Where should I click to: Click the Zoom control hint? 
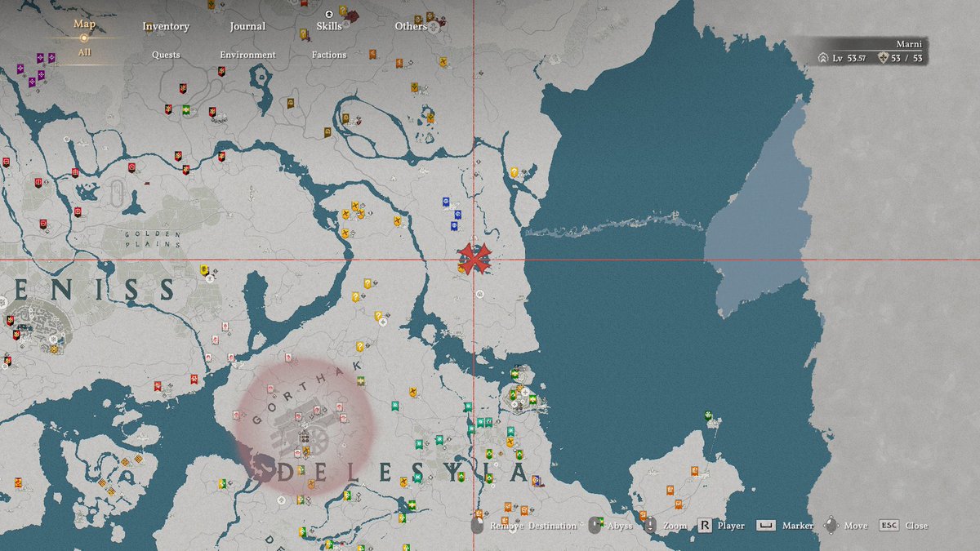click(x=666, y=526)
